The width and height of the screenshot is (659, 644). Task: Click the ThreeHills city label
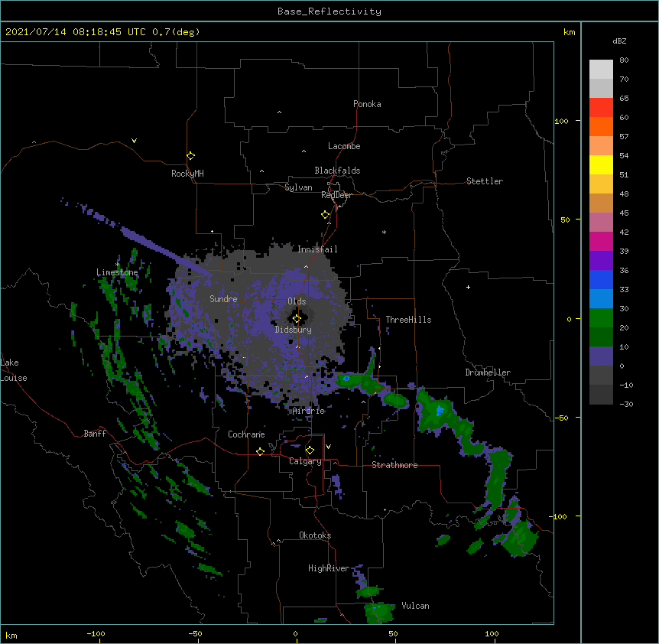click(408, 320)
